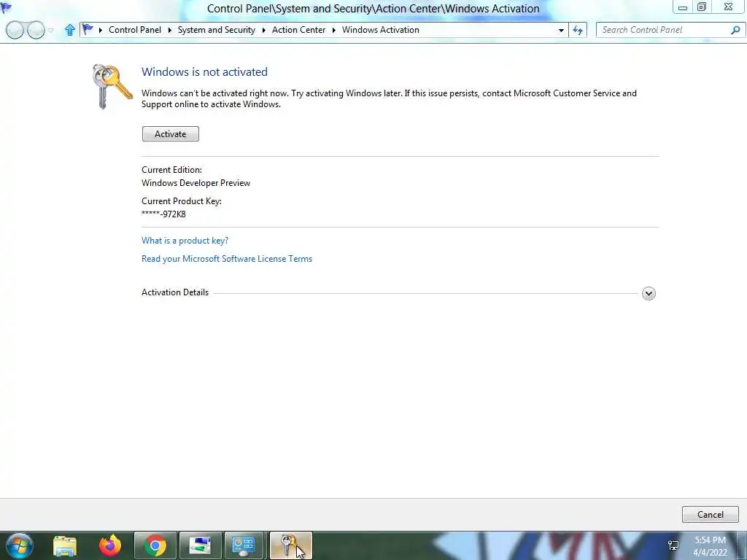Click the 'Windows is not activated' heading
The width and height of the screenshot is (747, 560).
pyautogui.click(x=204, y=72)
